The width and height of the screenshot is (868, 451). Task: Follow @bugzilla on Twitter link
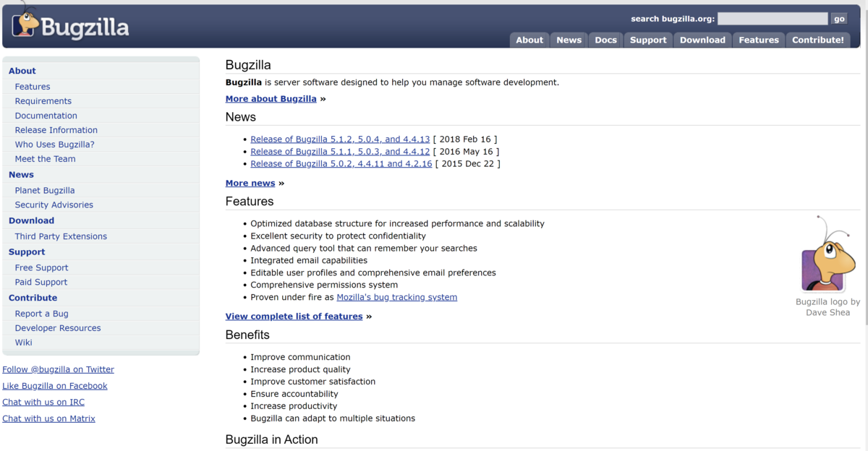[x=59, y=369]
